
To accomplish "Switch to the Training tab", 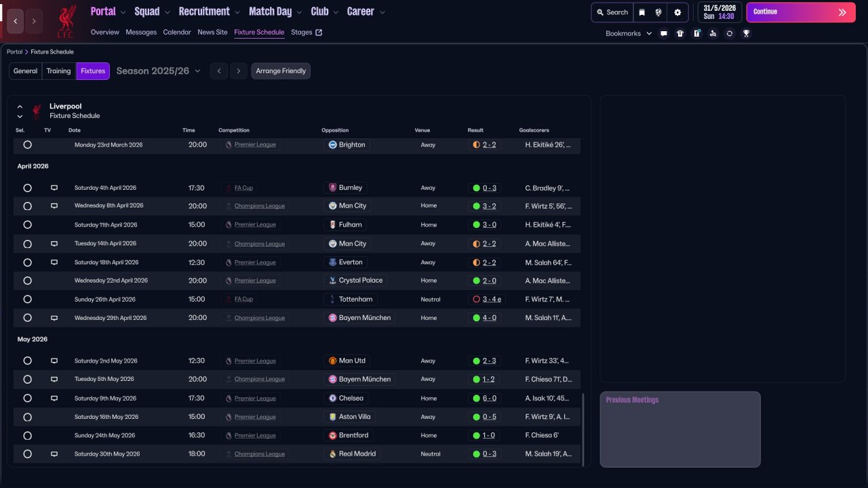I will [x=58, y=71].
